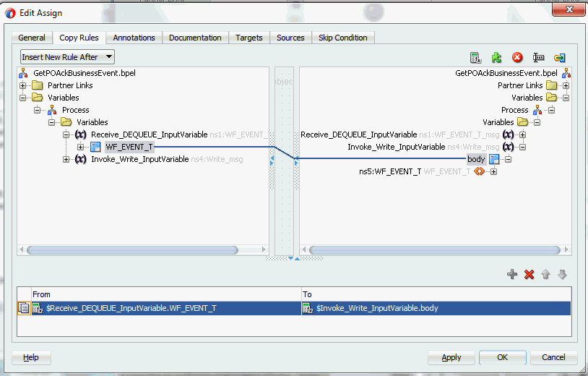Select $Receive_DEQUEUE_InputVariable.WF_EVENT_T From cell
Viewport: 588px width, 376px height.
pyautogui.click(x=166, y=308)
